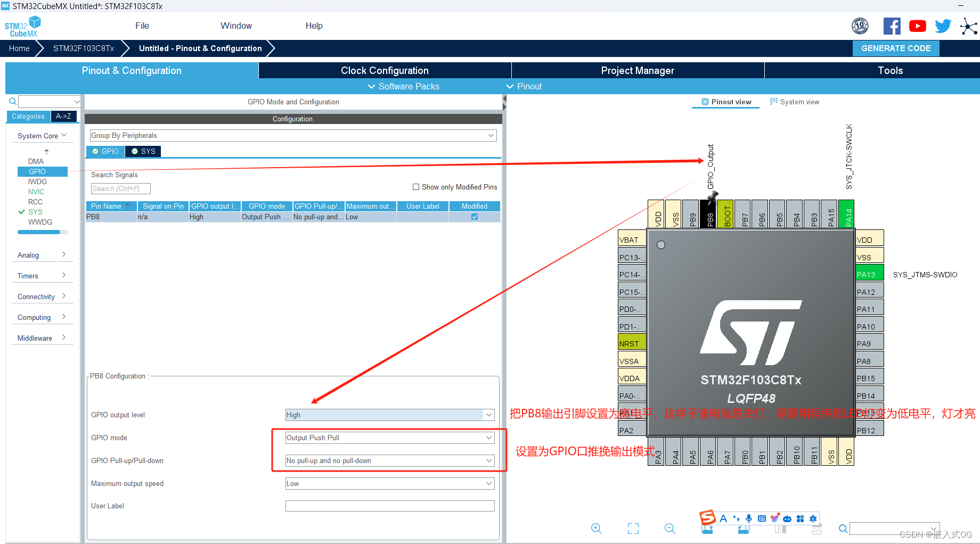The image size is (980, 544).
Task: Toggle Show only Modified Pins checkbox
Action: coord(416,187)
